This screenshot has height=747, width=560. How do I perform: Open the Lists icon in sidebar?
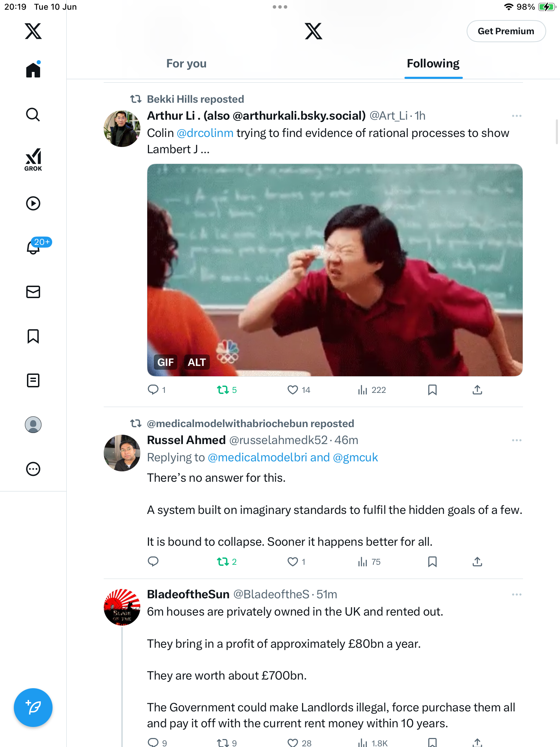coord(33,380)
